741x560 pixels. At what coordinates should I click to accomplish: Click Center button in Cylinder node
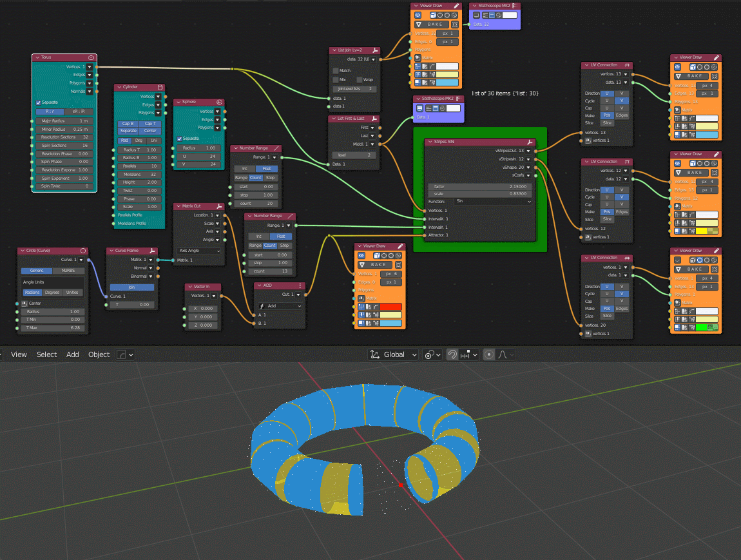point(150,131)
